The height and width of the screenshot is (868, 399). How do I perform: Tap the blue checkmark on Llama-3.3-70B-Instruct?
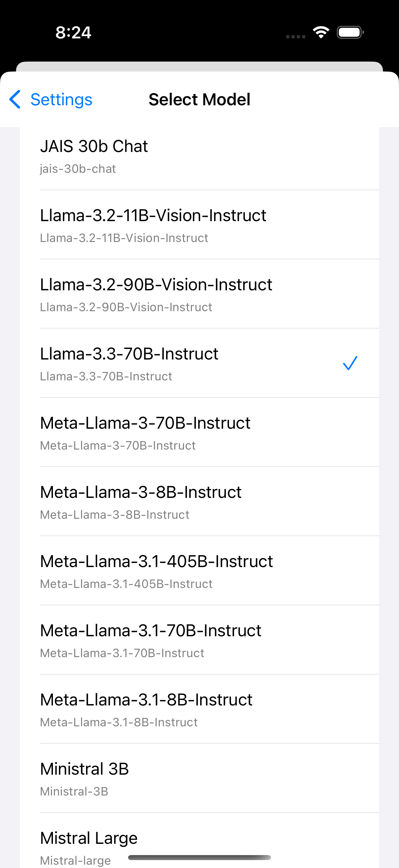pyautogui.click(x=350, y=363)
